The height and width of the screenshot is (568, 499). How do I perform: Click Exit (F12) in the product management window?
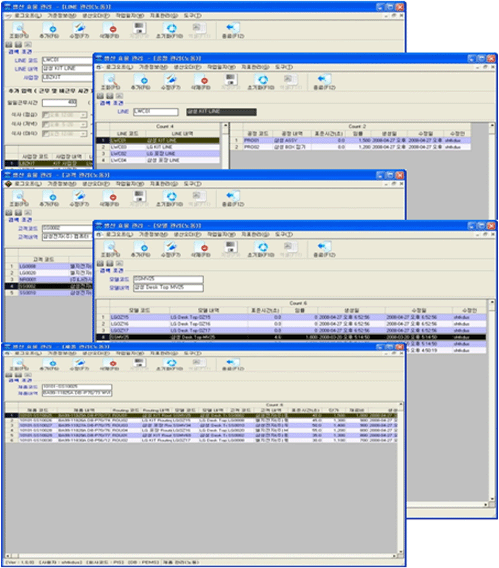click(233, 364)
